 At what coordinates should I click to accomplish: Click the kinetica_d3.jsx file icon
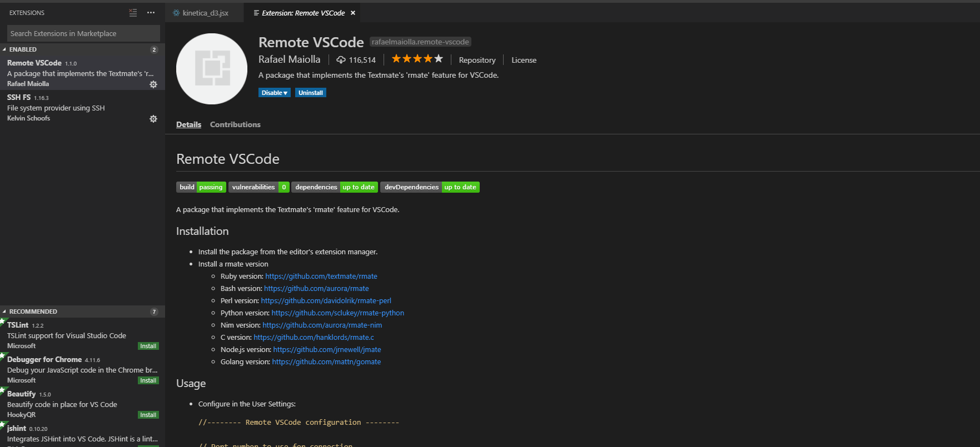tap(176, 13)
